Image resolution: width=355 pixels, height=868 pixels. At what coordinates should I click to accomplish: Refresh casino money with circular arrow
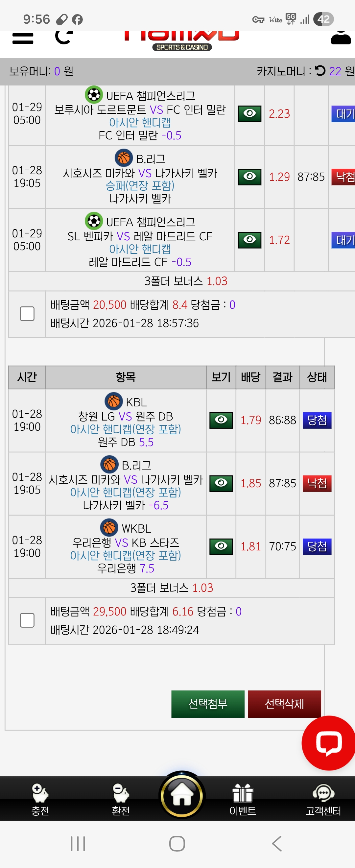(x=320, y=71)
